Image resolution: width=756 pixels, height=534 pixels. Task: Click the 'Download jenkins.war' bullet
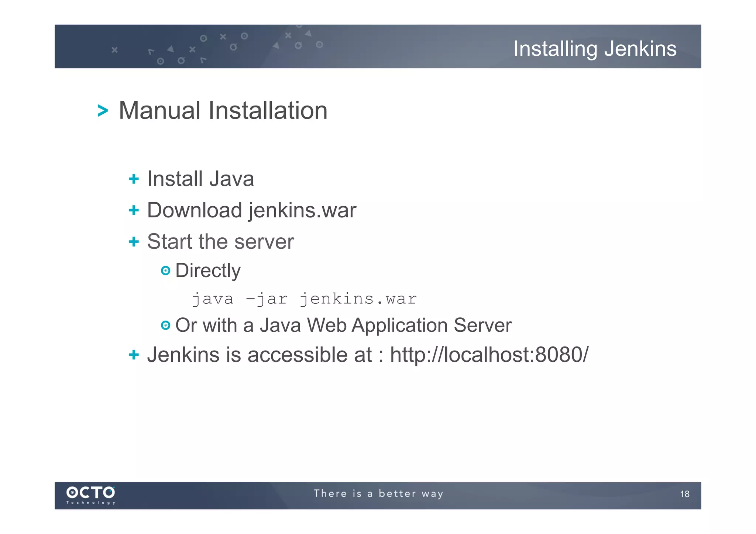[252, 210]
